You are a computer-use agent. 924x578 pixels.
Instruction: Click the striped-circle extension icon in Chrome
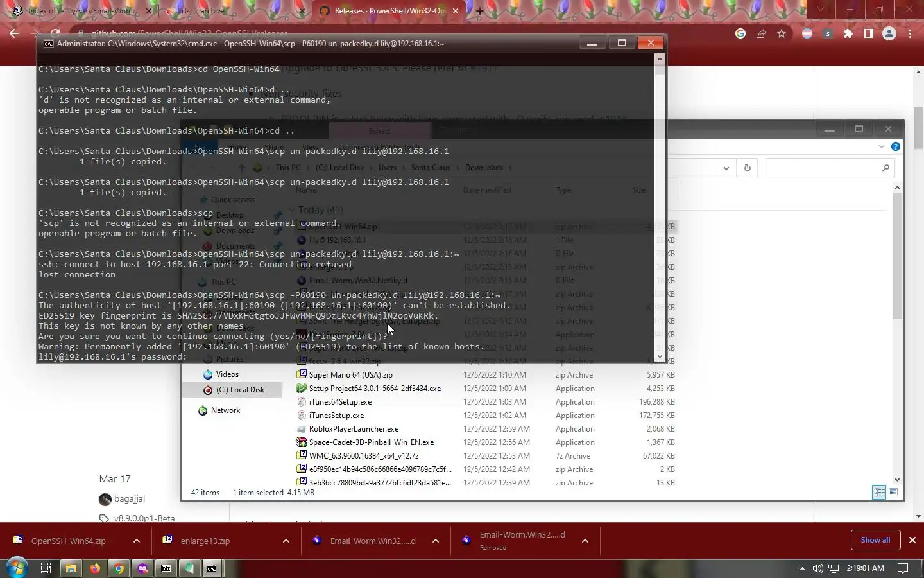pyautogui.click(x=807, y=33)
